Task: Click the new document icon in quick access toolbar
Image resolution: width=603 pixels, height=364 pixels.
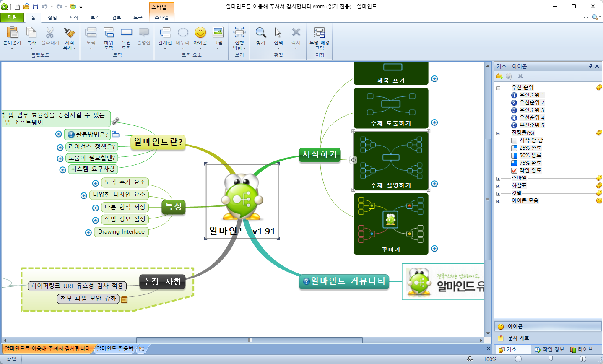Action: pos(17,6)
